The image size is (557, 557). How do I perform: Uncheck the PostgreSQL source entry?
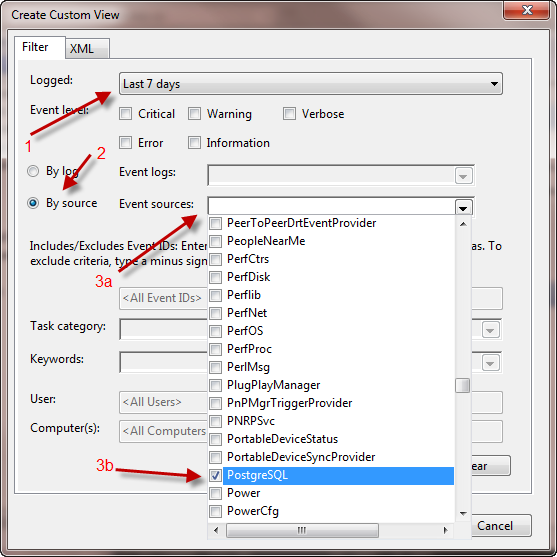tap(215, 475)
